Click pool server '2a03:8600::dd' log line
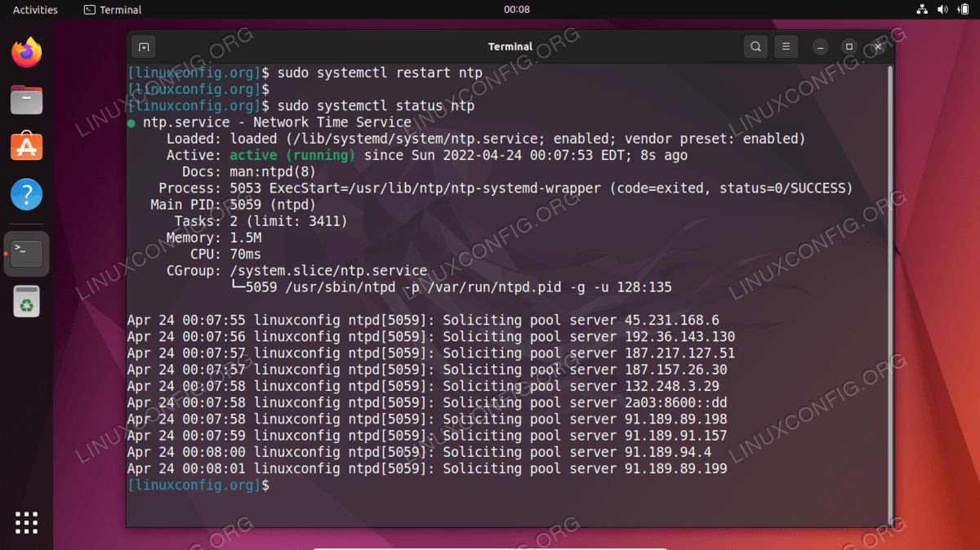 point(427,402)
